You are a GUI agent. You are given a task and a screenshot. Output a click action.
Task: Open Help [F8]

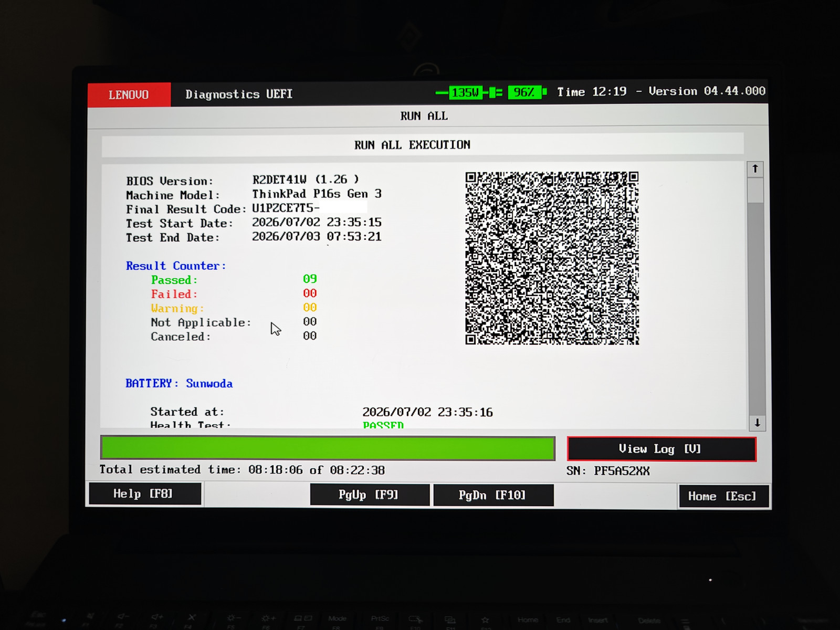click(145, 494)
